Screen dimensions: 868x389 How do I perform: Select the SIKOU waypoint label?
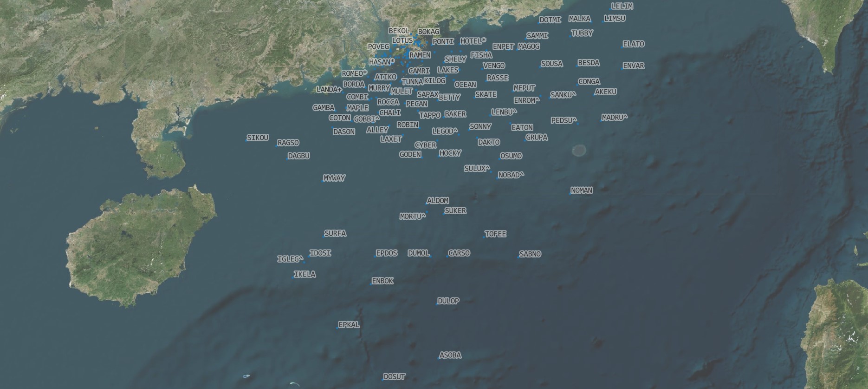click(258, 138)
